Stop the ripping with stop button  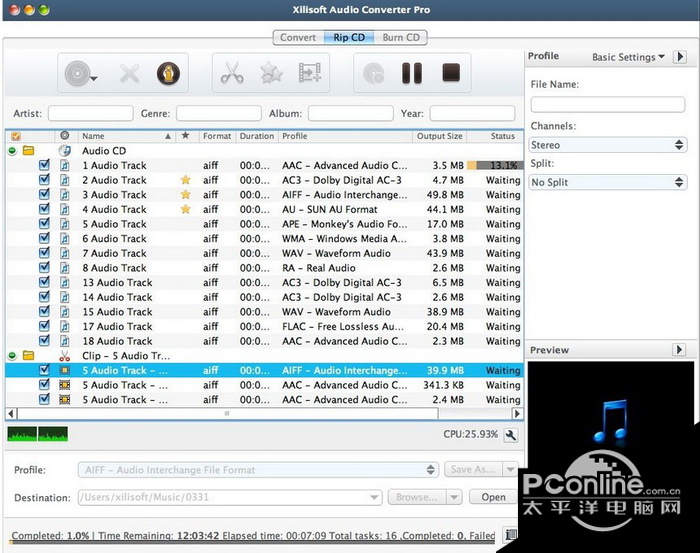point(451,73)
